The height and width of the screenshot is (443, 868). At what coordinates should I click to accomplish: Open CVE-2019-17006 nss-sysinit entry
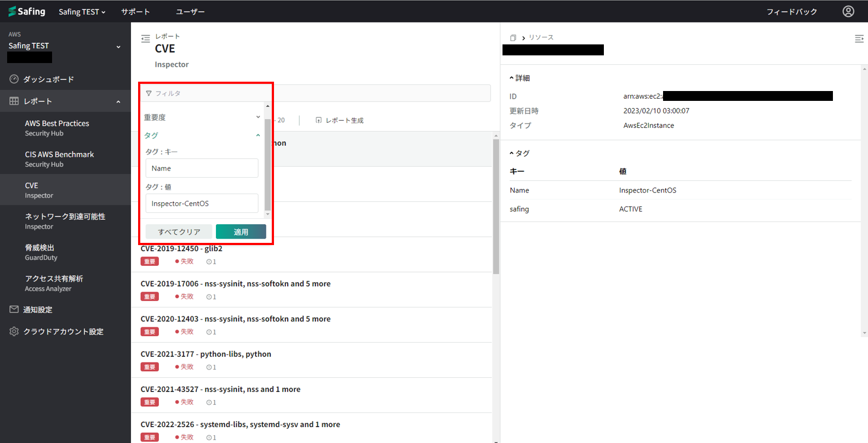311,289
